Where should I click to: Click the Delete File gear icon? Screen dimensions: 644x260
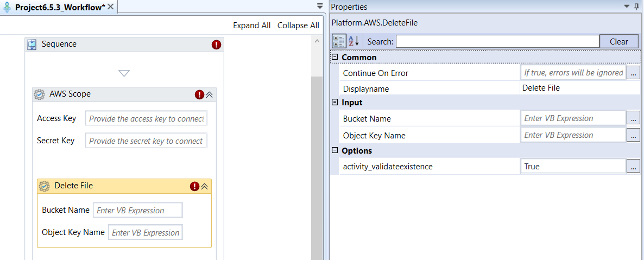pyautogui.click(x=44, y=186)
